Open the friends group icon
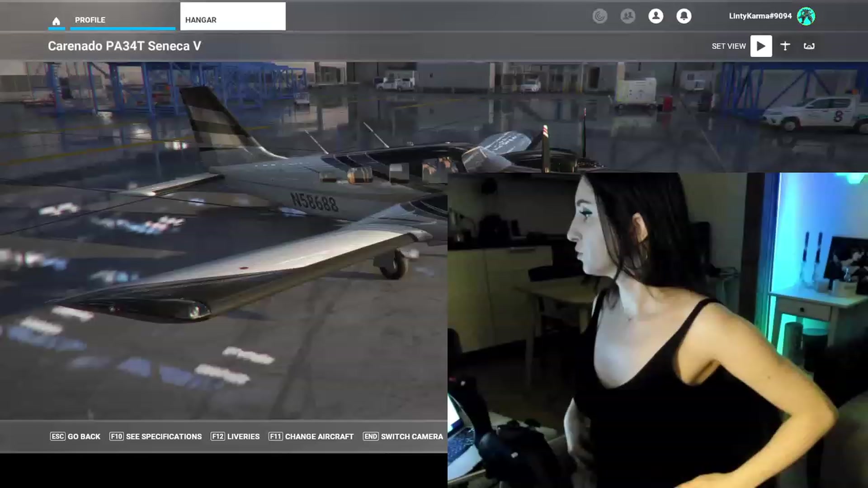 (628, 16)
